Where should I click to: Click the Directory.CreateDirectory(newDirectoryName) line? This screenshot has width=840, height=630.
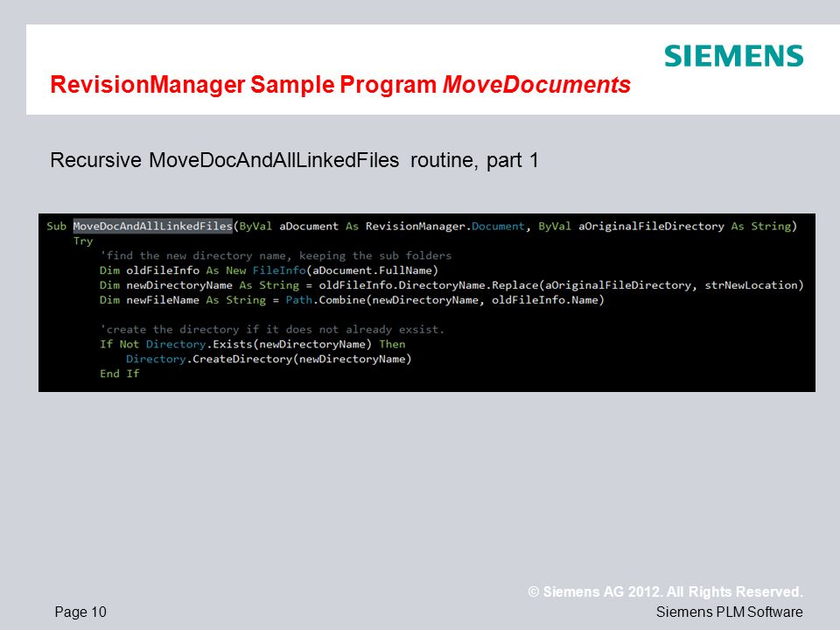tap(269, 359)
